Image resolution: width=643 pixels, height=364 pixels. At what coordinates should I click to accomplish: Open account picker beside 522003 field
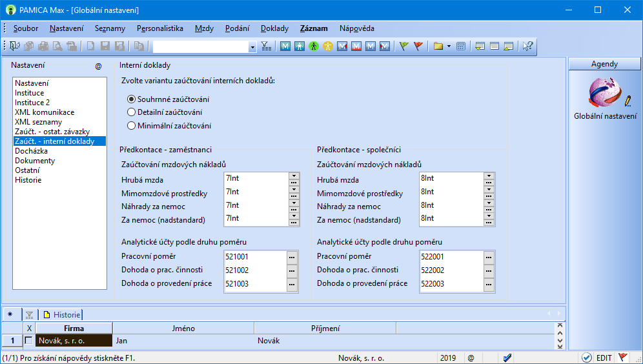tap(489, 284)
